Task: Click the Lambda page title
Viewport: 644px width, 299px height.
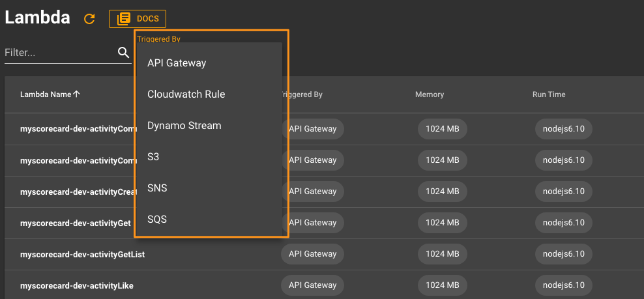Action: pos(37,18)
